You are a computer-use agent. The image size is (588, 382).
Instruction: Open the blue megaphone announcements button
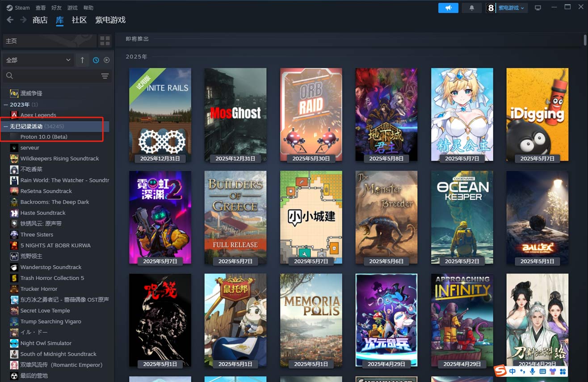[448, 8]
